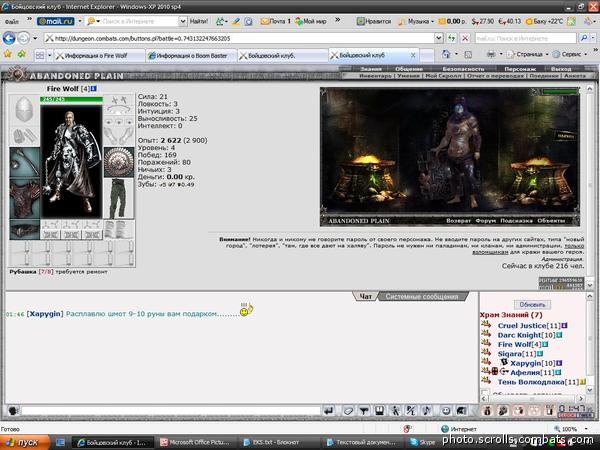Click the green enemy health bar in scene

559,91
